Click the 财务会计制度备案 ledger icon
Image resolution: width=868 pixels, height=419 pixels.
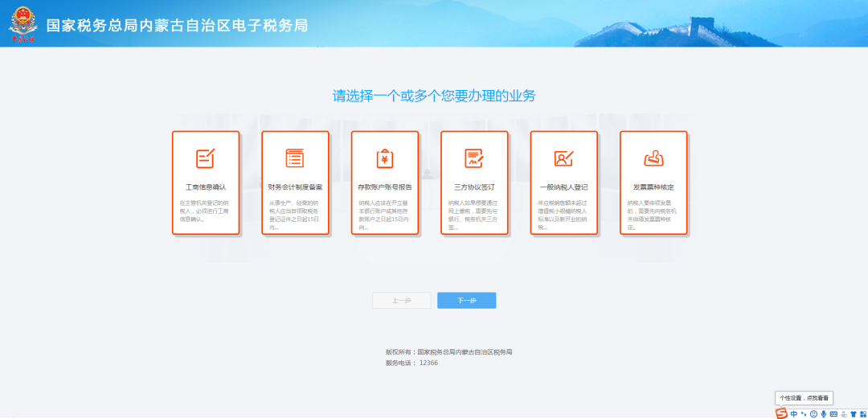click(x=294, y=158)
